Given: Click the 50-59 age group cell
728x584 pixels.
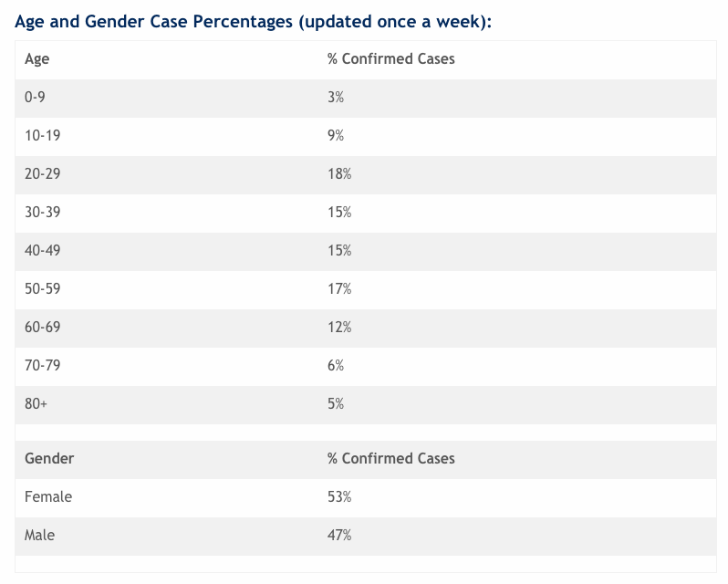Looking at the screenshot, I should [x=43, y=289].
